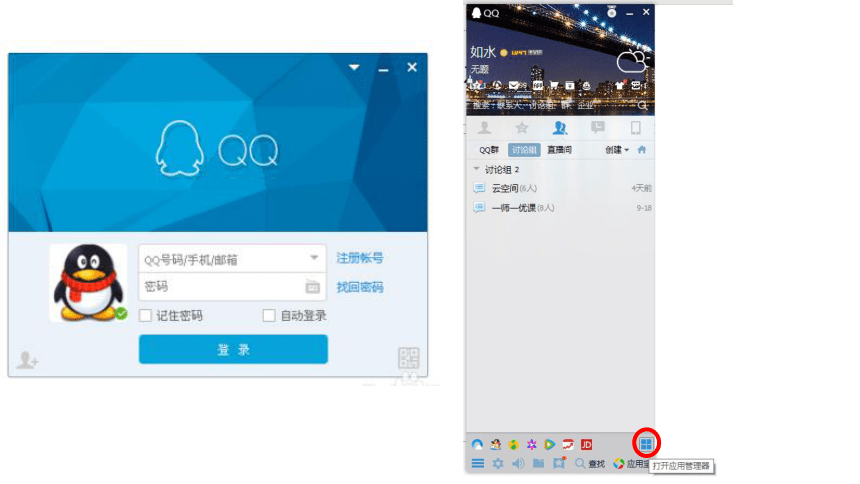Click the 查找 search button
The width and height of the screenshot is (860, 484).
[590, 464]
